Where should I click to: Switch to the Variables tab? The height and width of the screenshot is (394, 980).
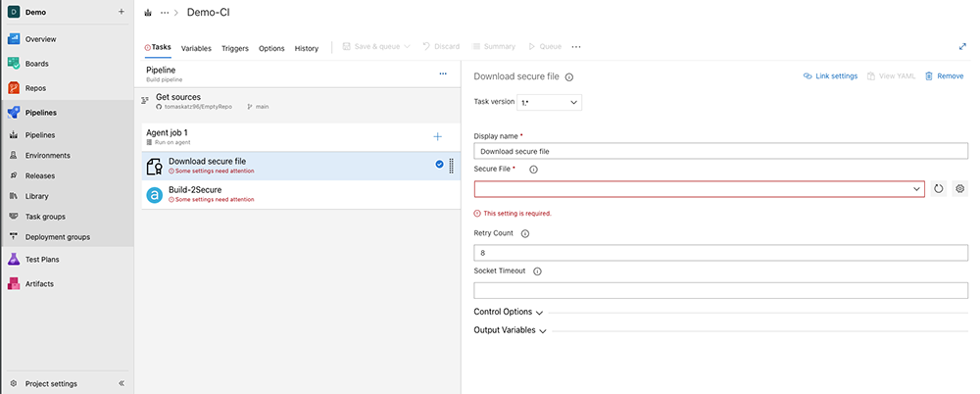196,48
